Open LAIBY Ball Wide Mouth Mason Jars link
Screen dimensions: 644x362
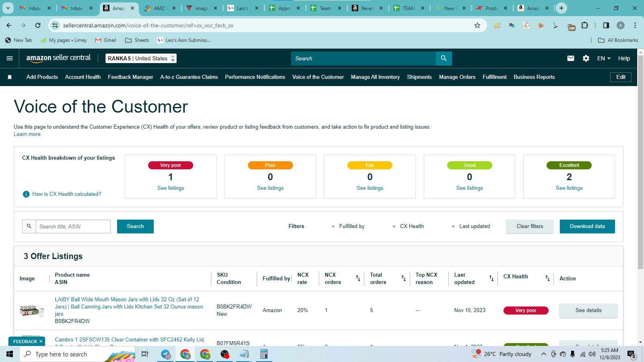(129, 306)
